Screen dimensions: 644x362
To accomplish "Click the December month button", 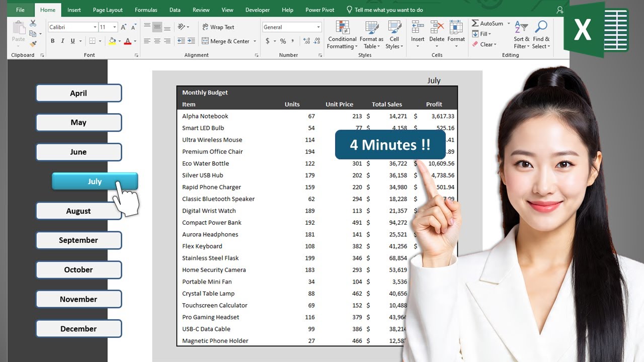I will [78, 329].
